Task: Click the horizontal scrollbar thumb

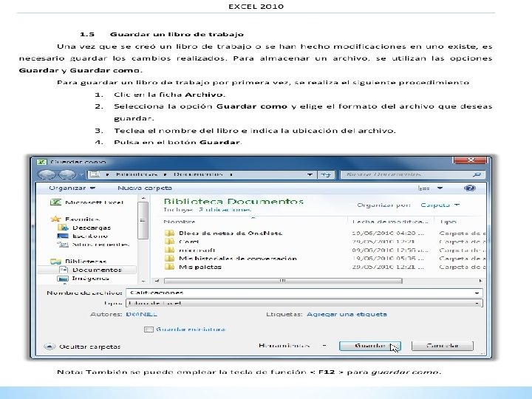Action: click(283, 281)
